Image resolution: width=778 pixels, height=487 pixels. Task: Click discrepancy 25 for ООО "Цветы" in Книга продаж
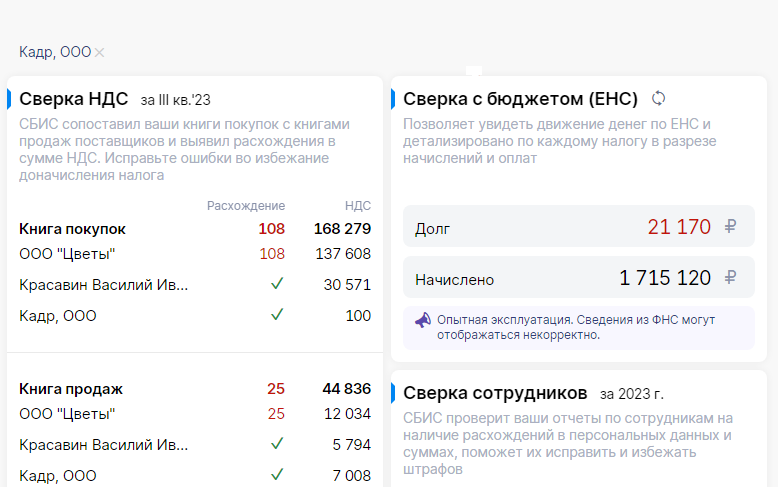click(276, 414)
